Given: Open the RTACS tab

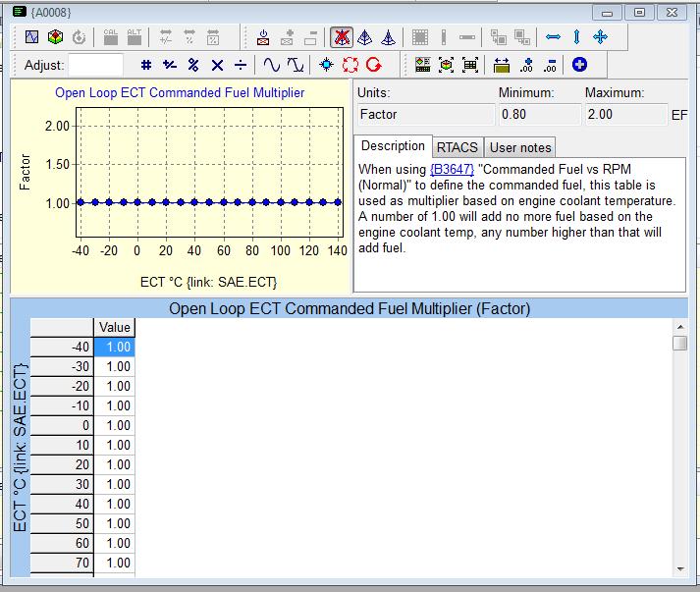Looking at the screenshot, I should (458, 147).
